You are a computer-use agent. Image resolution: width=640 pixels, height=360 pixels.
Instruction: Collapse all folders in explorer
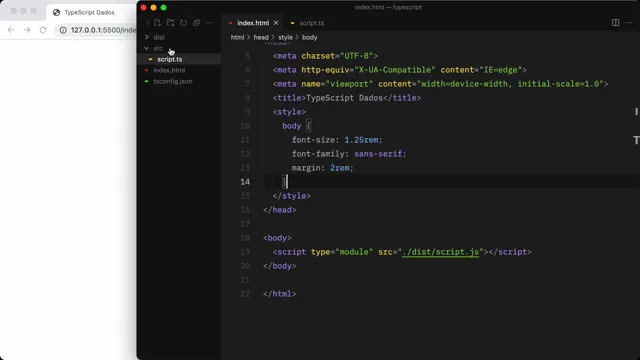coord(196,23)
